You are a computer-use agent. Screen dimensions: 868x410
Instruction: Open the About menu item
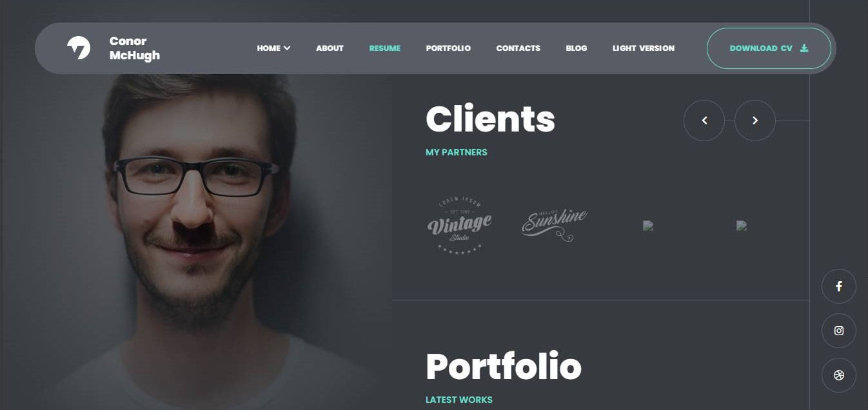(x=330, y=48)
